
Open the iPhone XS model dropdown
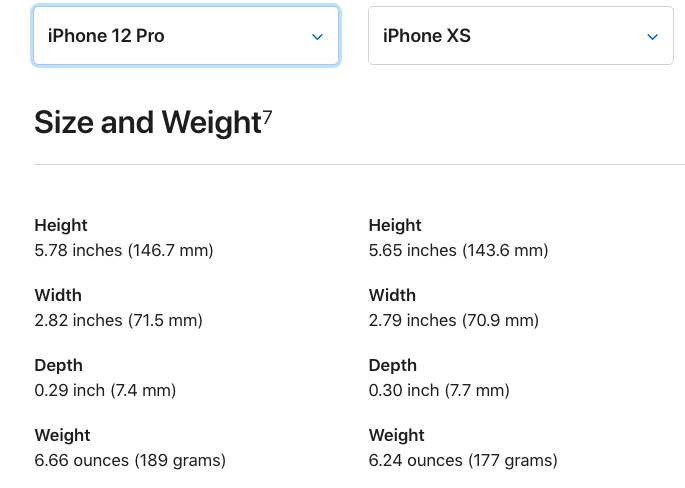tap(521, 36)
